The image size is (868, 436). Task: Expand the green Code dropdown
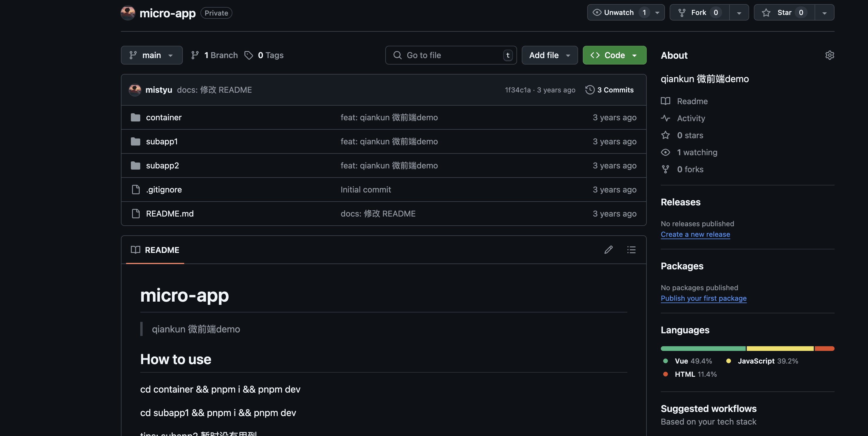click(x=614, y=55)
